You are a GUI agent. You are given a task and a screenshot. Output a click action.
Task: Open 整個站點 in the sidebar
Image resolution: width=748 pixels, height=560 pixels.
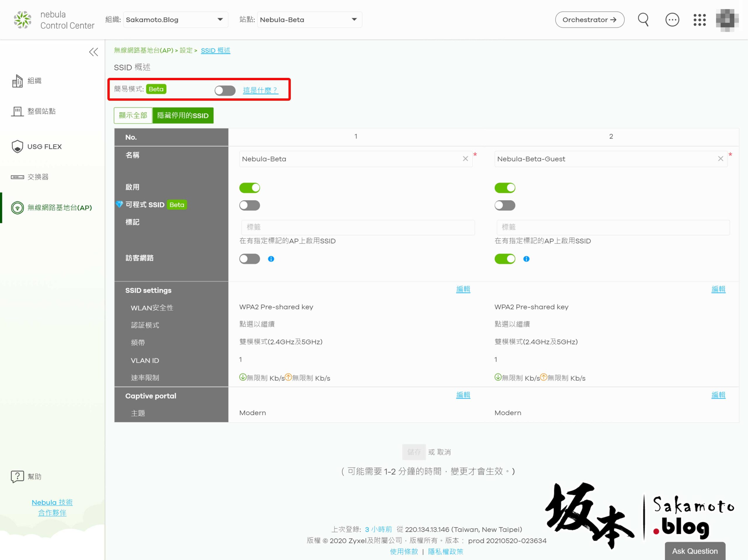[41, 111]
